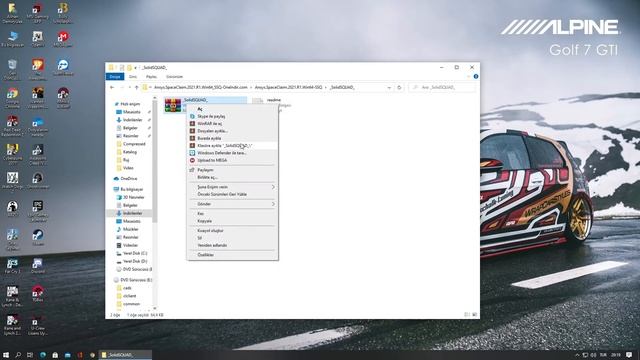This screenshot has height=360, width=640.
Task: Select 'Upload to MEGA' context menu entry
Action: 233,160
